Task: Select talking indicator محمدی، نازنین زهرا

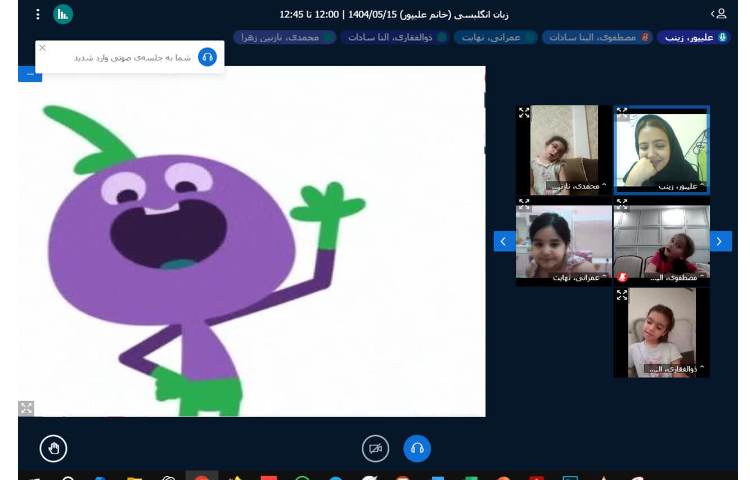Action: (285, 37)
